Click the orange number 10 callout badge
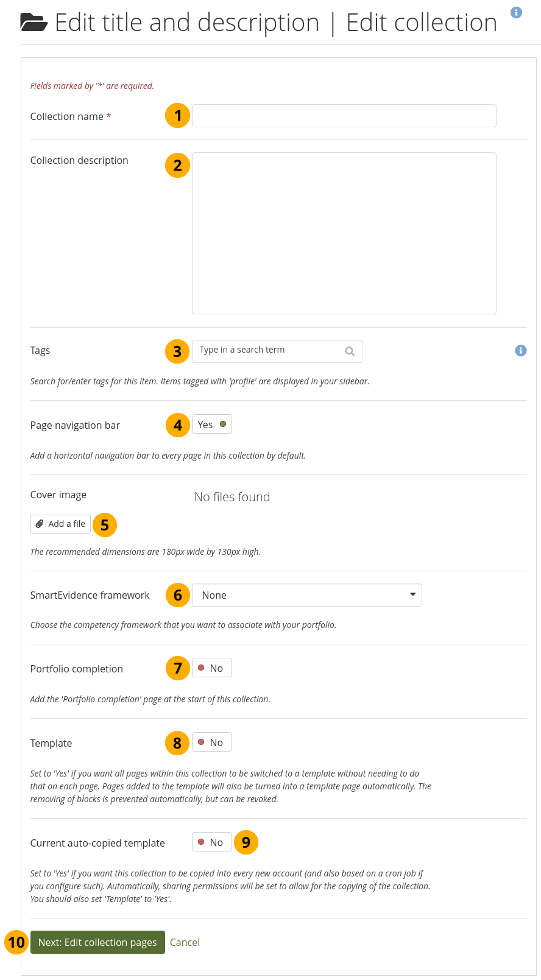541x980 pixels. pyautogui.click(x=16, y=942)
